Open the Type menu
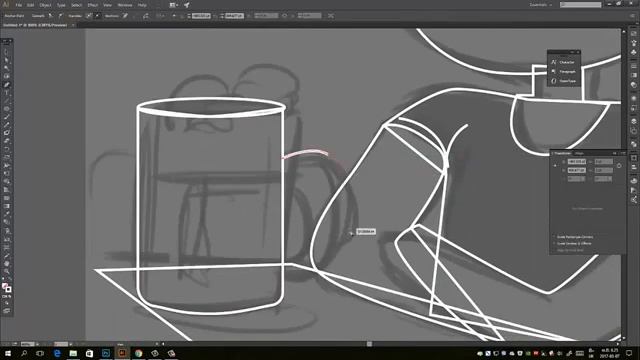 tap(61, 5)
